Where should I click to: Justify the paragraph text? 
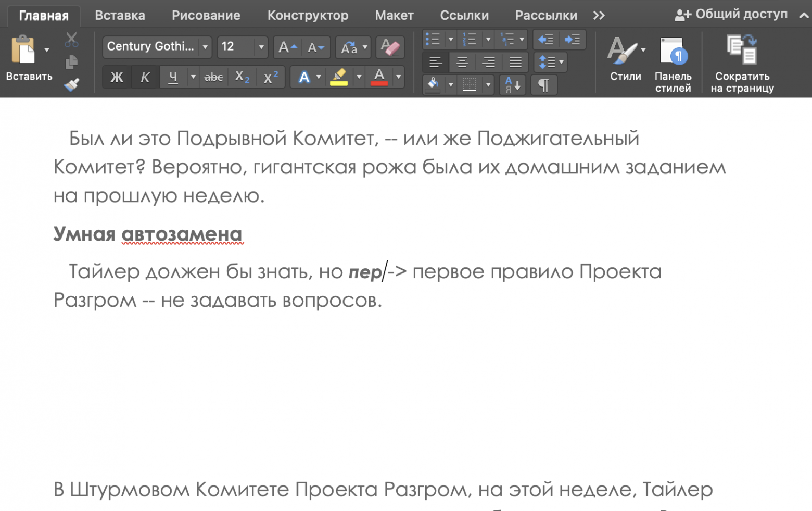[x=515, y=62]
